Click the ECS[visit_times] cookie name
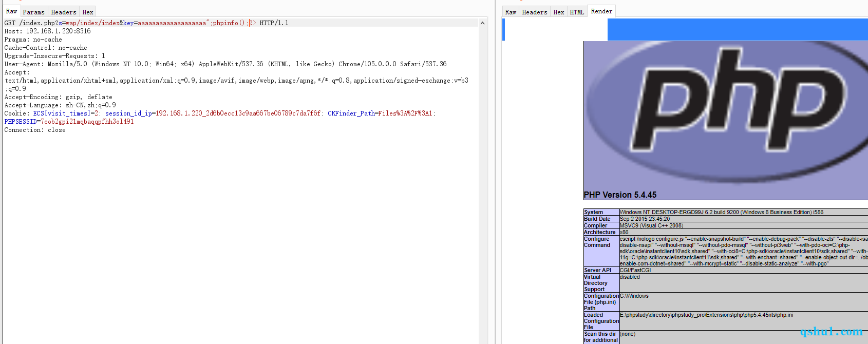Viewport: 868px width, 344px height. (x=62, y=113)
